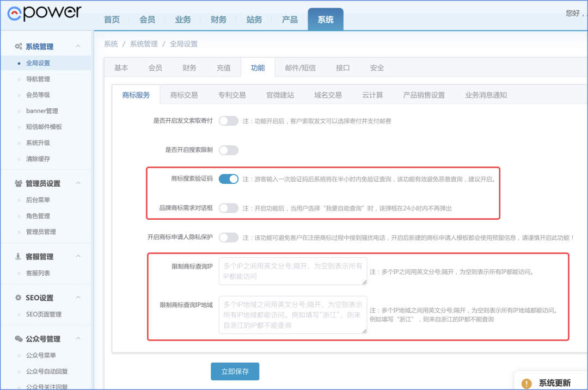Select the 域名交易 sub-tab
The image size is (588, 390).
tap(328, 95)
